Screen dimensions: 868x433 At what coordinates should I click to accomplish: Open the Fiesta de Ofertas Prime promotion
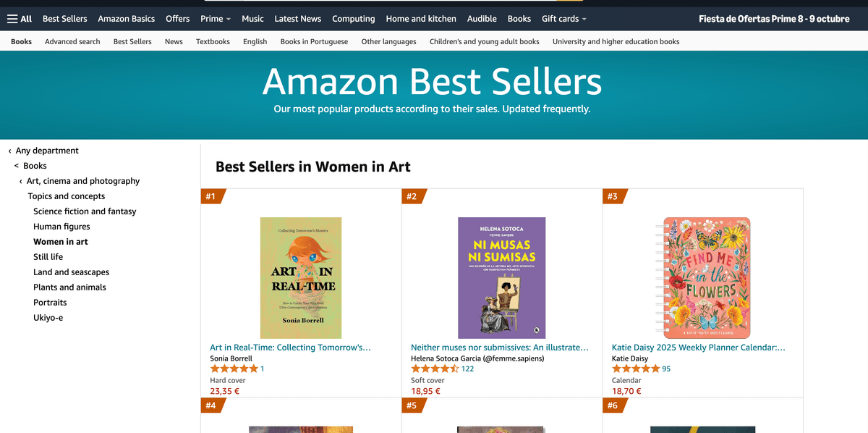[774, 19]
